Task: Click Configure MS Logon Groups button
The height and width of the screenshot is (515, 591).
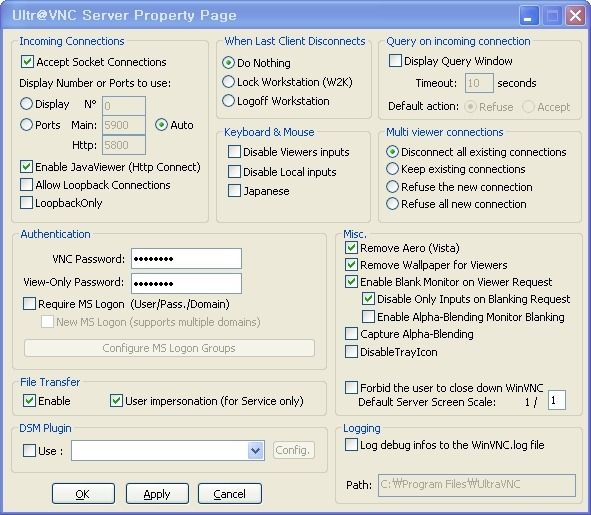Action: click(169, 348)
